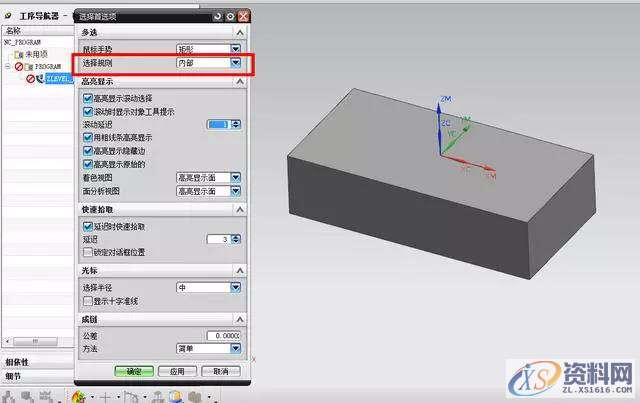Screen dimensions: 640x403
Task: Toggle 高亮显示滚动选择 checkbox
Action: 88,98
